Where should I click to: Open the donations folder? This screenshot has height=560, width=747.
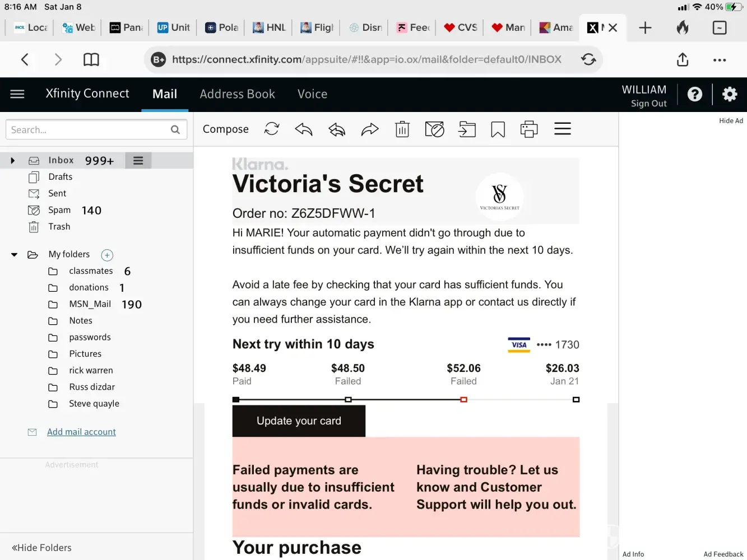point(89,287)
